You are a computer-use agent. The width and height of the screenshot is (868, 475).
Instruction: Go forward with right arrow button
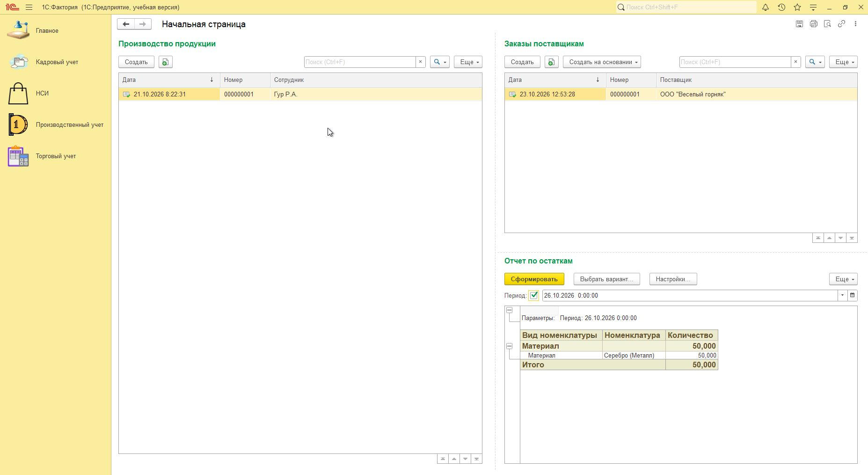(143, 24)
